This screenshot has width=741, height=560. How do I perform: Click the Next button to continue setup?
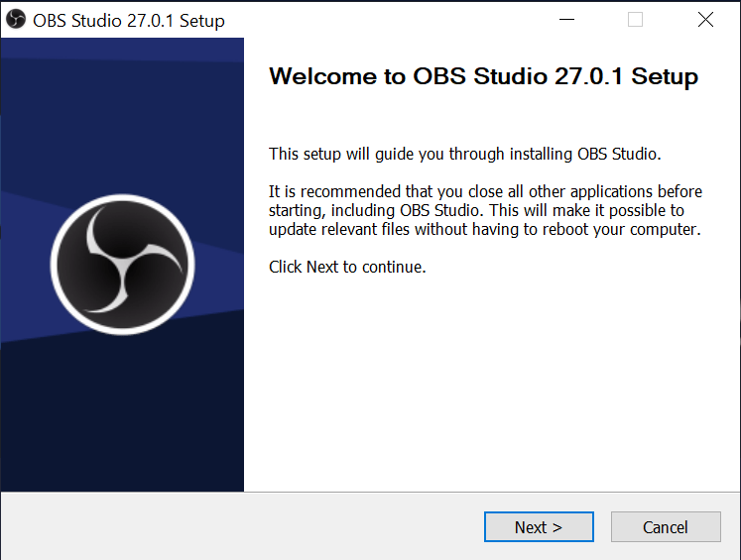pyautogui.click(x=539, y=527)
